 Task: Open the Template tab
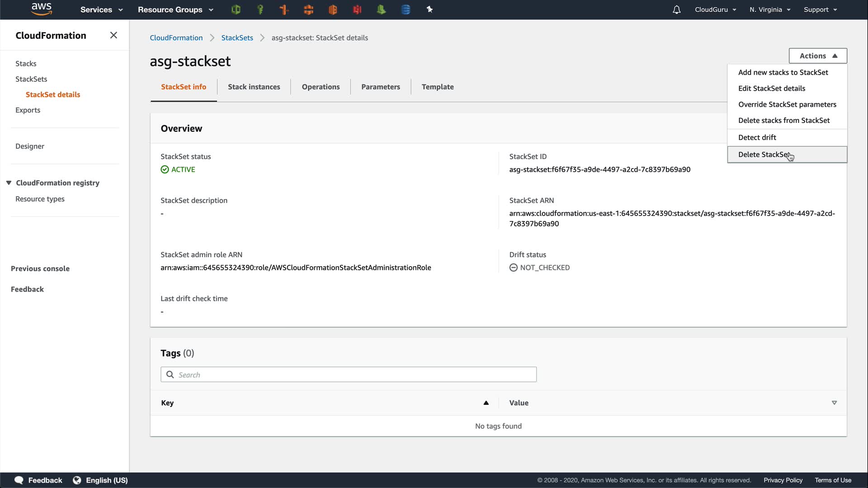[x=437, y=87]
